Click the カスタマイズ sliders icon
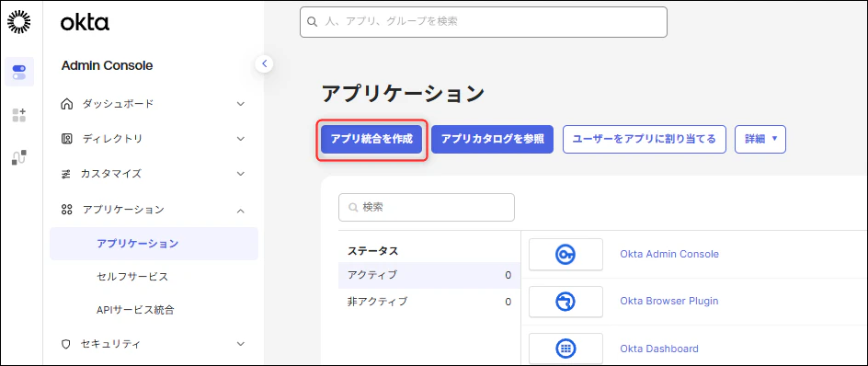868x366 pixels. pyautogui.click(x=66, y=175)
